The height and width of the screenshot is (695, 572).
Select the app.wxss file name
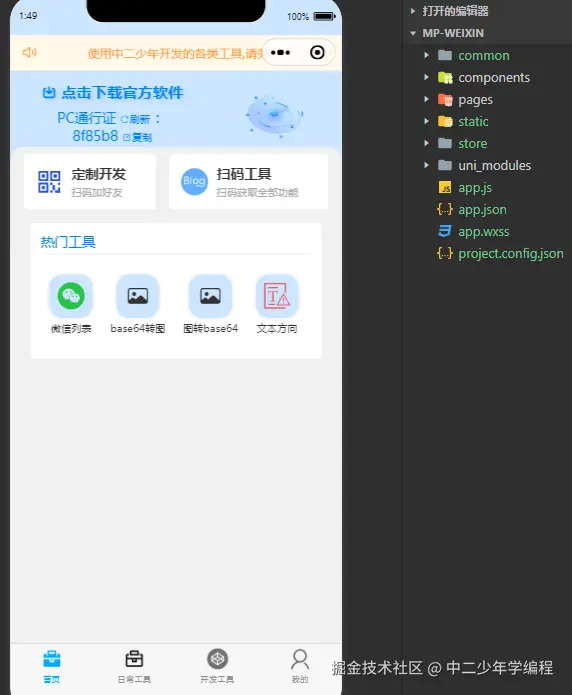(x=484, y=231)
